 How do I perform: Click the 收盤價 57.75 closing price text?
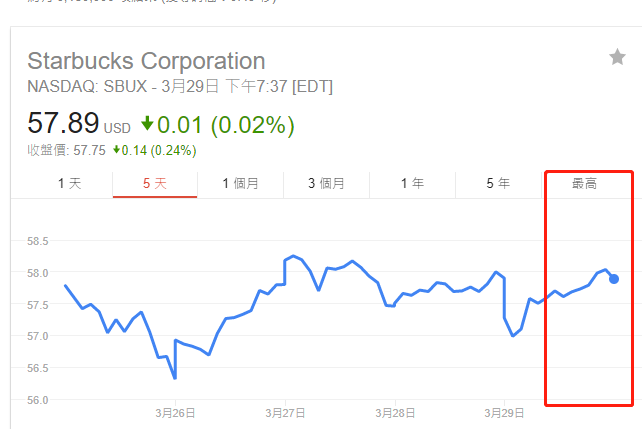pos(66,150)
